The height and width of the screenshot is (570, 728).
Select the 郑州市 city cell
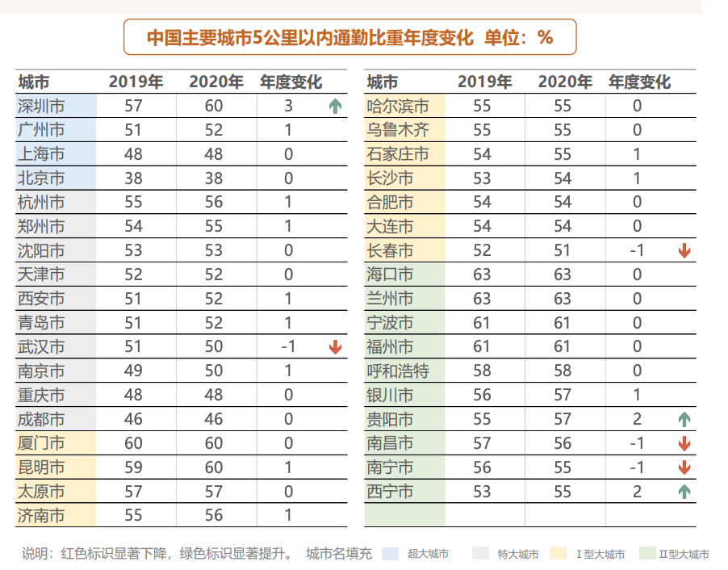point(56,226)
